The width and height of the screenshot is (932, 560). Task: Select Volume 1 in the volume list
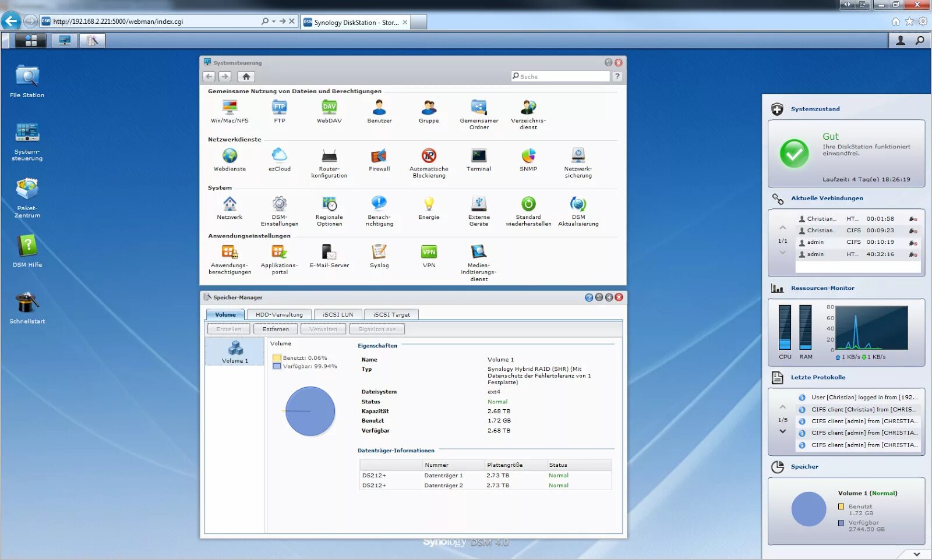coord(235,352)
